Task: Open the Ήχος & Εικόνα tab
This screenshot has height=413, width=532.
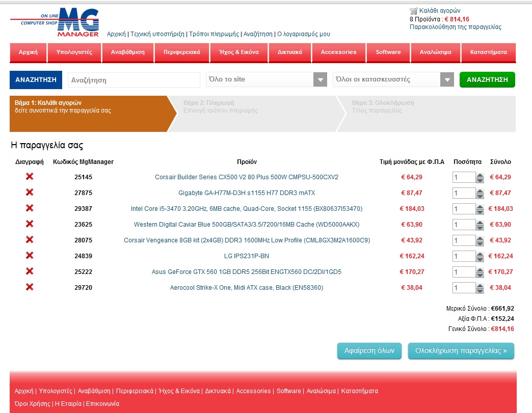Action: tap(239, 52)
